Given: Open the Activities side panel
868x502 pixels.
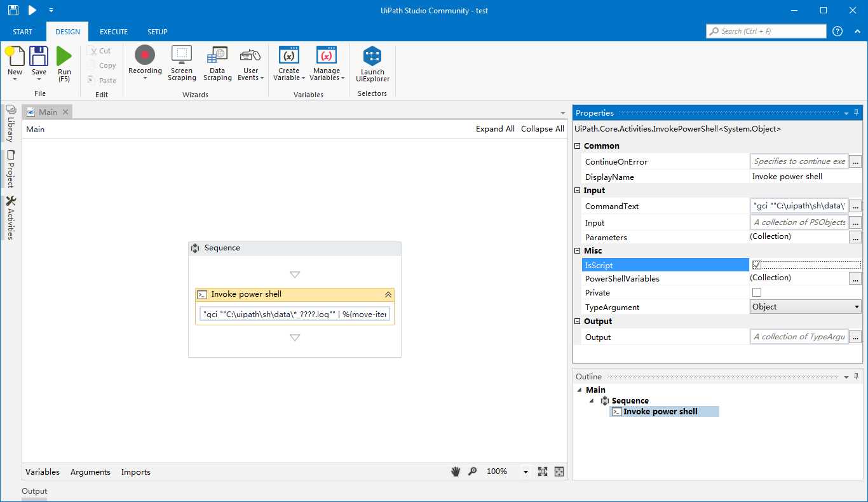Looking at the screenshot, I should click(10, 217).
